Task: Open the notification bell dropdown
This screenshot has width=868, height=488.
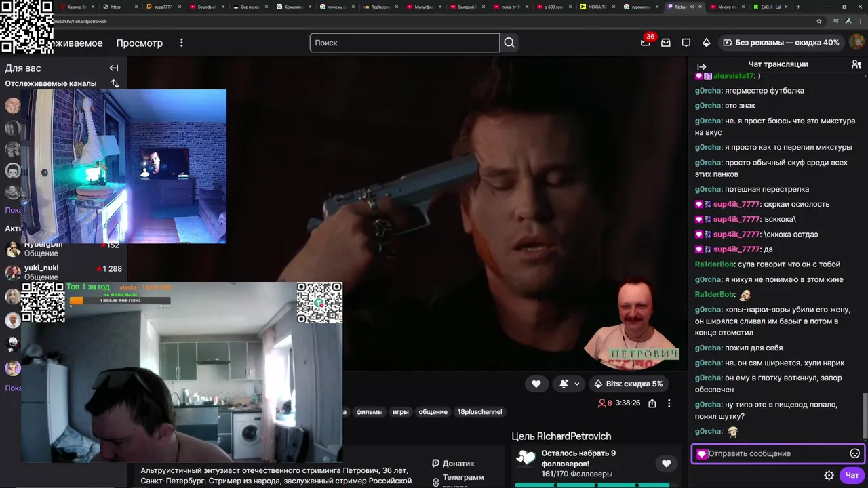Action: (x=568, y=384)
